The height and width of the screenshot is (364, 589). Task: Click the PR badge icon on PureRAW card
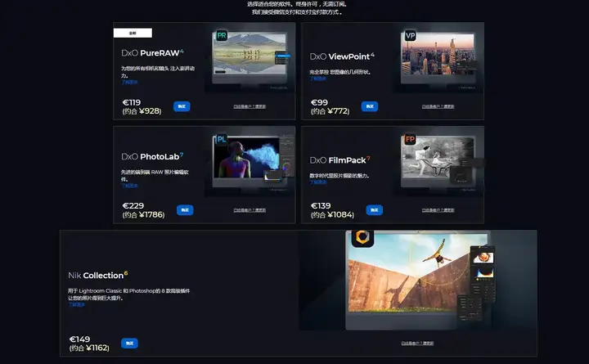pyautogui.click(x=222, y=36)
